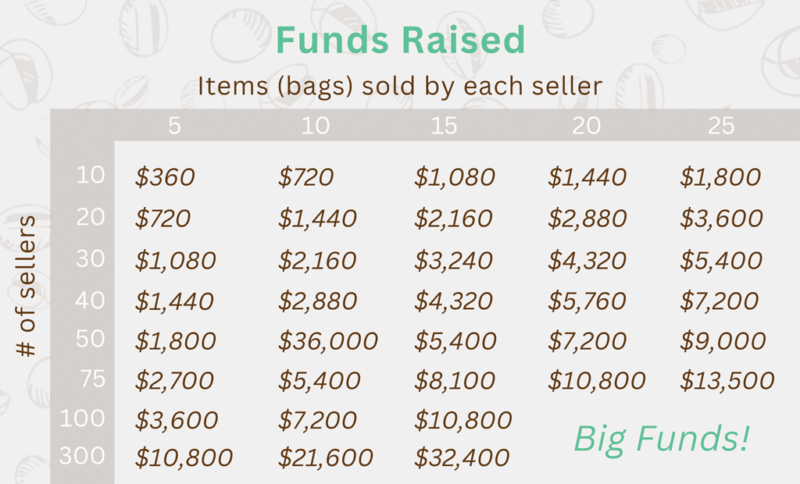Screen dimensions: 800x484
Task: Click the $8,100 value
Action: point(454,381)
